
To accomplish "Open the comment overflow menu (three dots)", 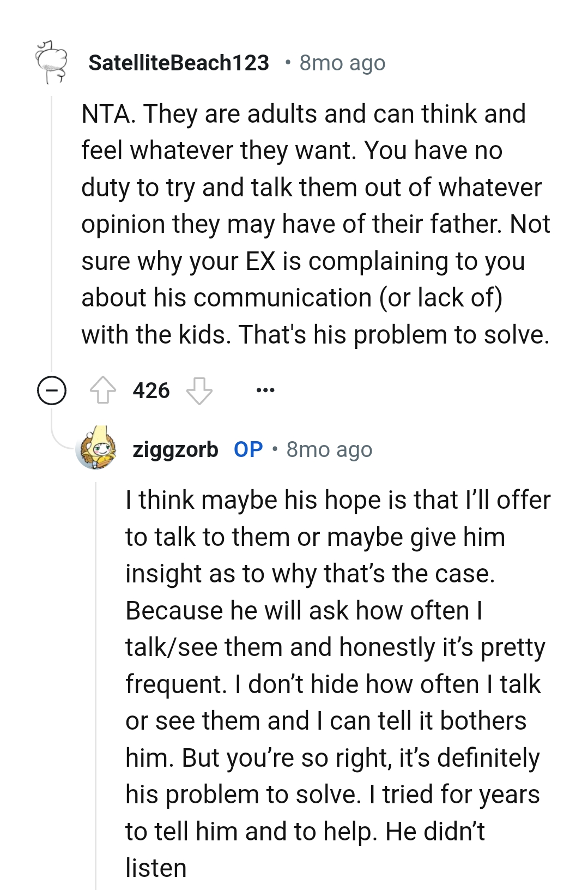I will (x=265, y=389).
